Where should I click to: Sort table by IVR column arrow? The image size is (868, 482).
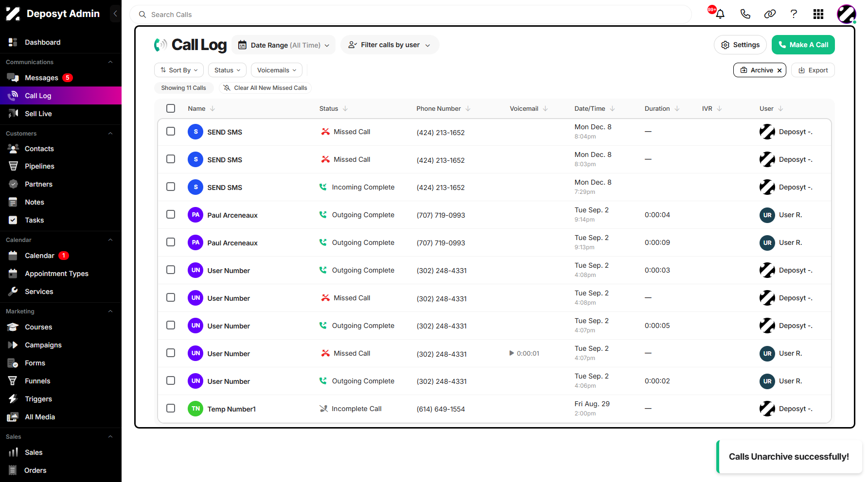tap(719, 109)
